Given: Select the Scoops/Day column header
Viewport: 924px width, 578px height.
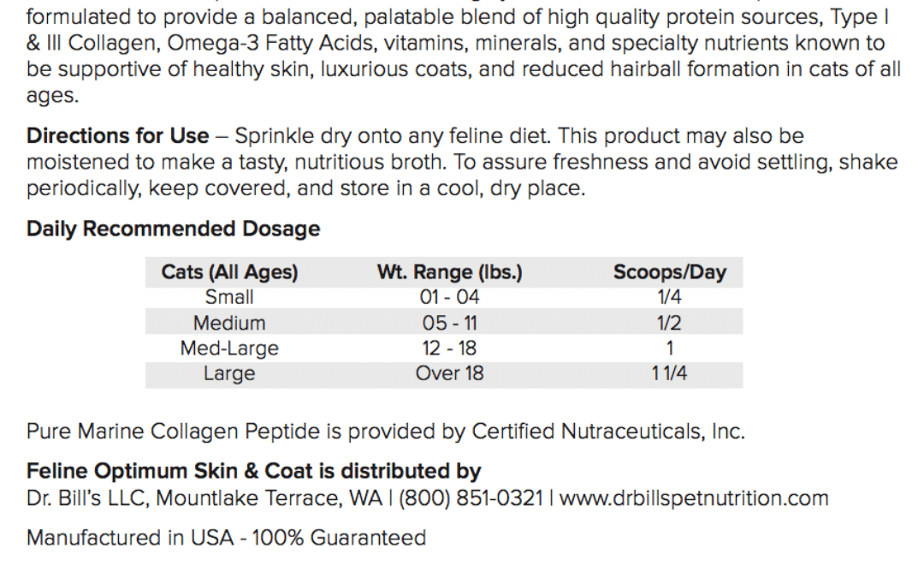Looking at the screenshot, I should click(669, 272).
